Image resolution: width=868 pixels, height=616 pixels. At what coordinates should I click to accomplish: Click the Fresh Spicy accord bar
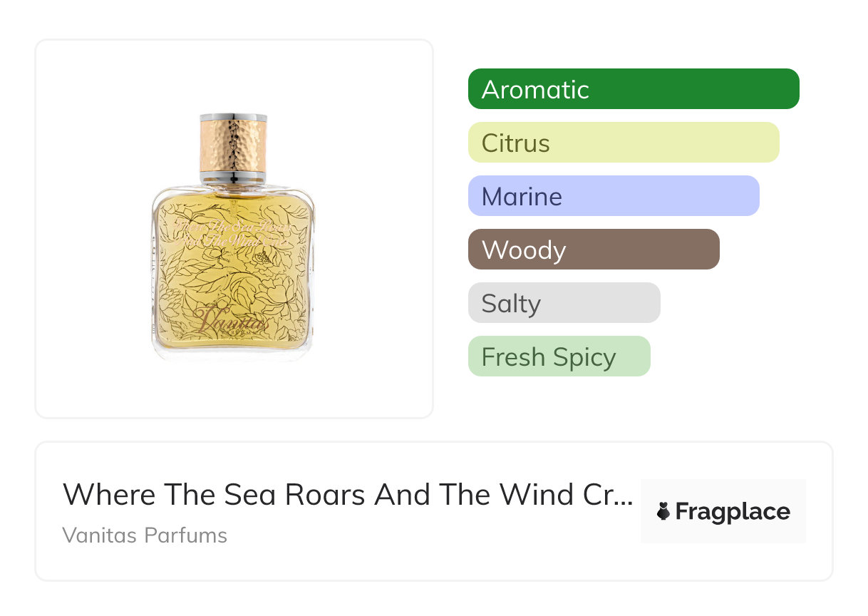pyautogui.click(x=559, y=356)
